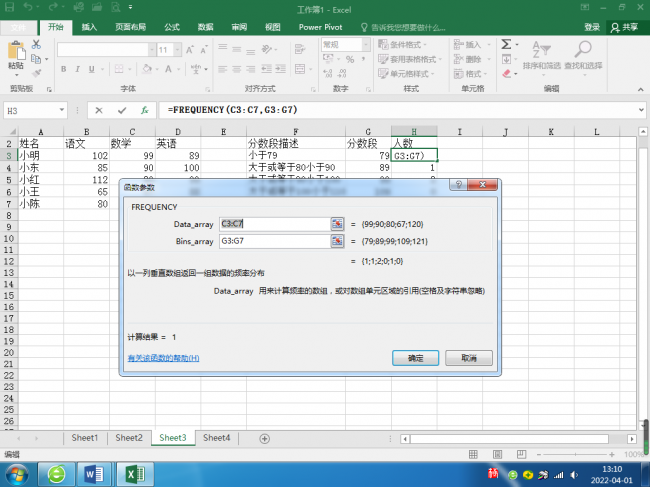This screenshot has height=487, width=650.
Task: Confirm the formula with the checkmark icon
Action: click(122, 110)
